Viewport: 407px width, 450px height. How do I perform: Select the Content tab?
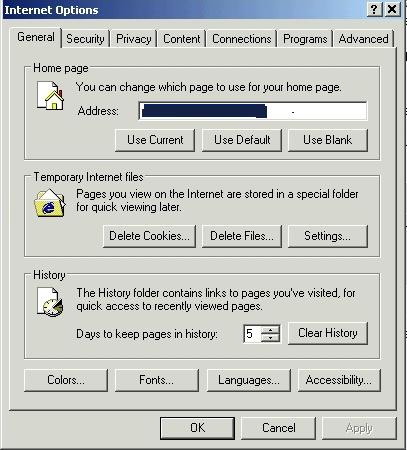[182, 39]
